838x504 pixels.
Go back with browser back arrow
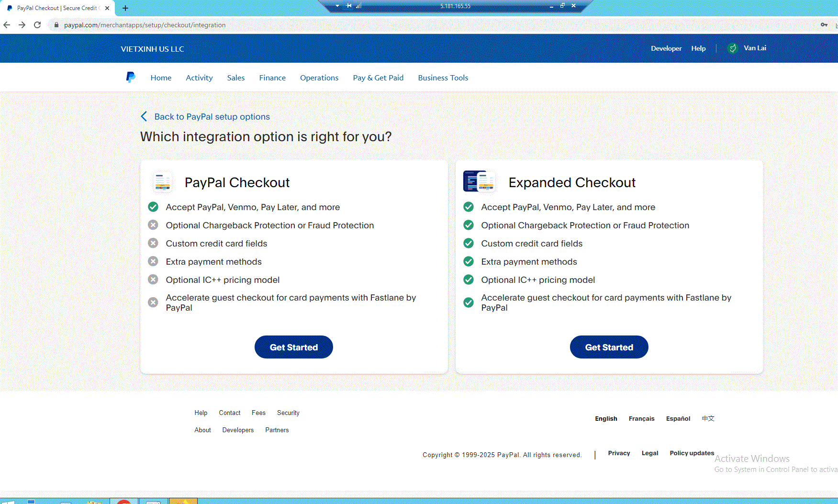[7, 25]
